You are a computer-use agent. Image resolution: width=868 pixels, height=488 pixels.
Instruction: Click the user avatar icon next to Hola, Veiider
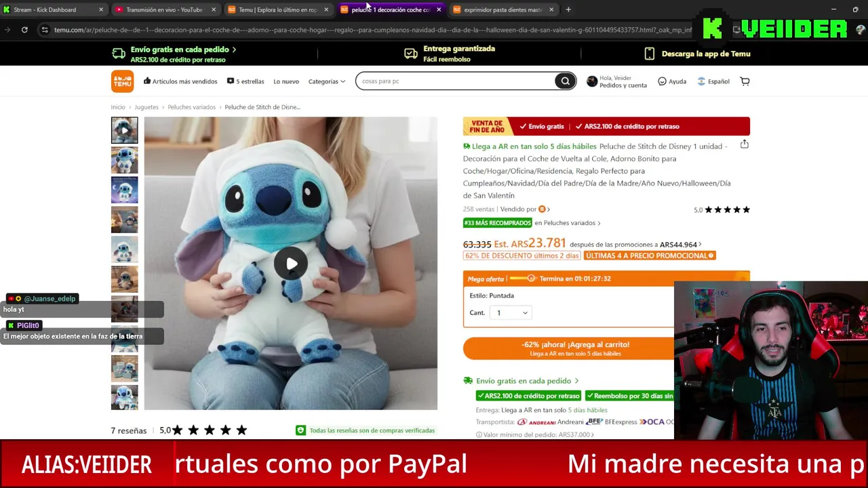pos(592,81)
